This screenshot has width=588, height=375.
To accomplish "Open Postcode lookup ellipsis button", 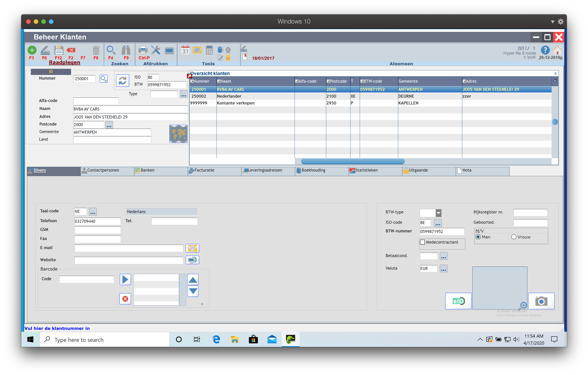I will (109, 125).
